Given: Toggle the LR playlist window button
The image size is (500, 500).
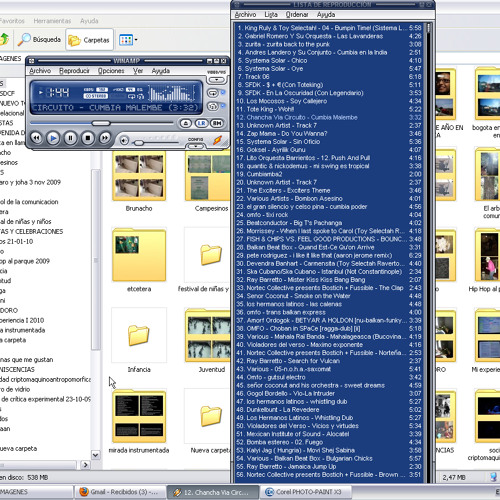Looking at the screenshot, I should (x=201, y=123).
